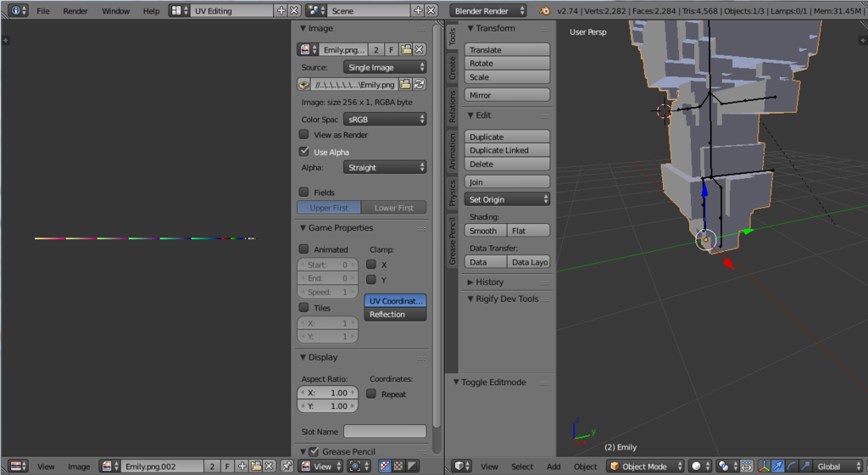Enable the Animated checkbox
Viewport: 868px width, 475px height.
point(304,249)
